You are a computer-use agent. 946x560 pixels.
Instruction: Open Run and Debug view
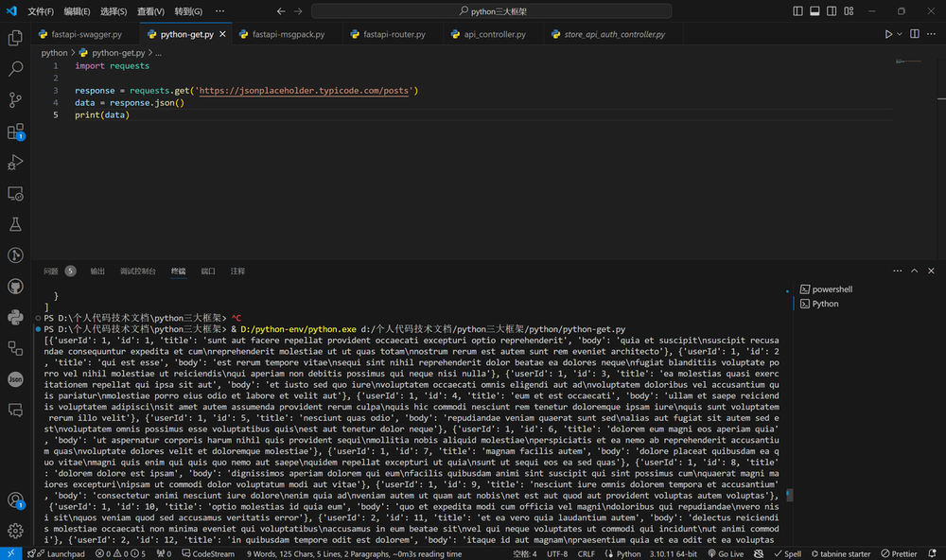pyautogui.click(x=15, y=163)
